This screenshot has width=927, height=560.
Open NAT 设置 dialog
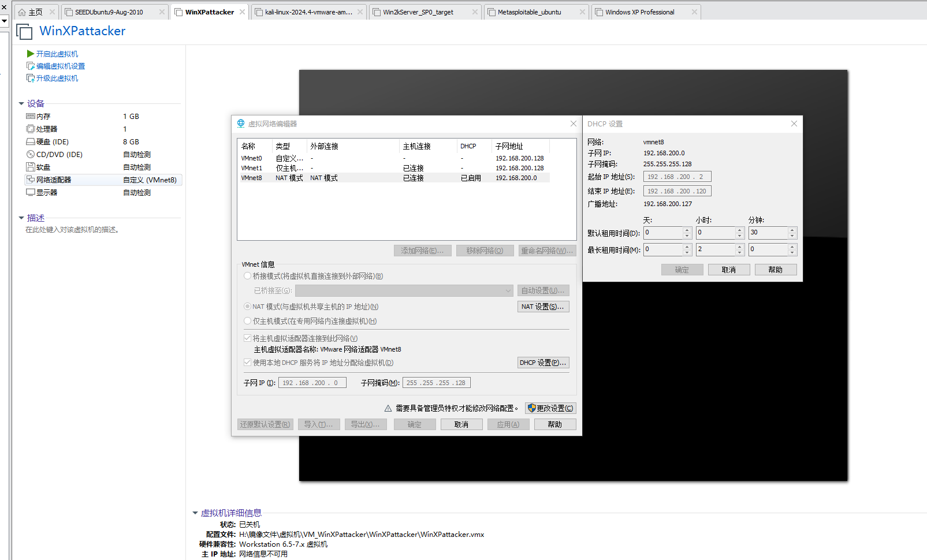(543, 307)
